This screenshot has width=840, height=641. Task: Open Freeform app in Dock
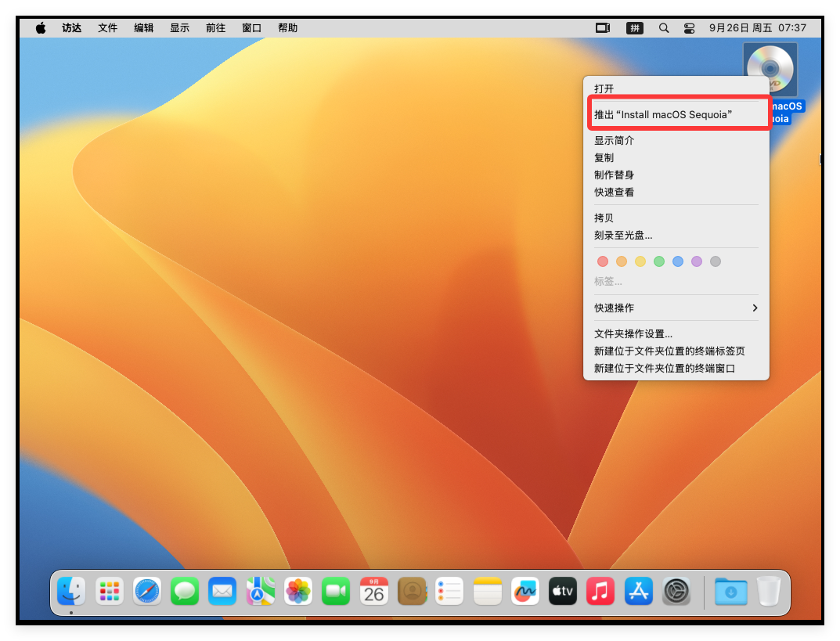[525, 591]
